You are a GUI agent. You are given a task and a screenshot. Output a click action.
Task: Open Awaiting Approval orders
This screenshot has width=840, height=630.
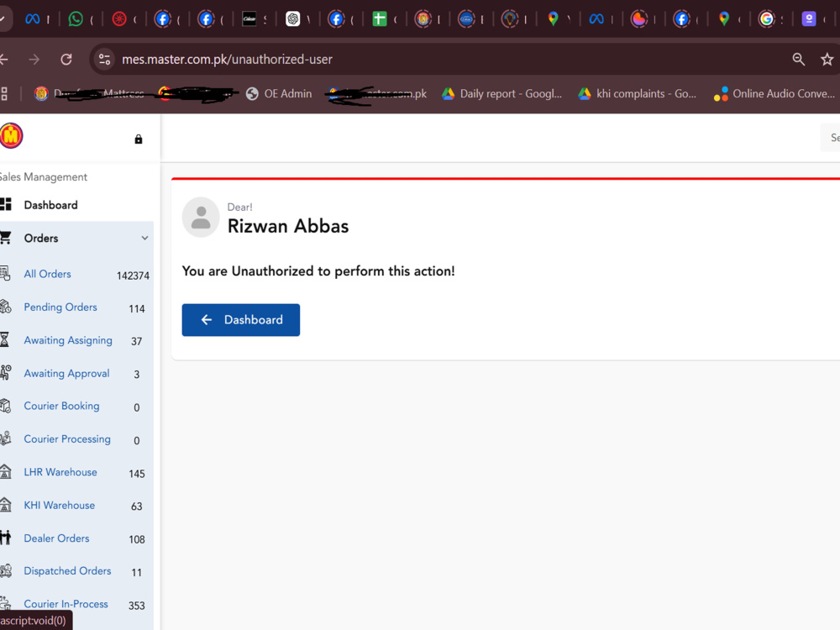(x=66, y=374)
